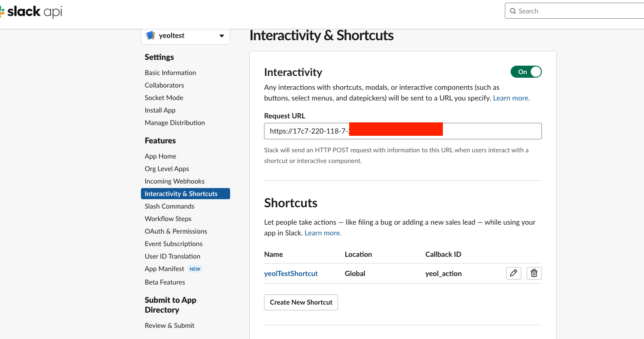Click the NEW badge beside App Manifest

click(x=195, y=269)
